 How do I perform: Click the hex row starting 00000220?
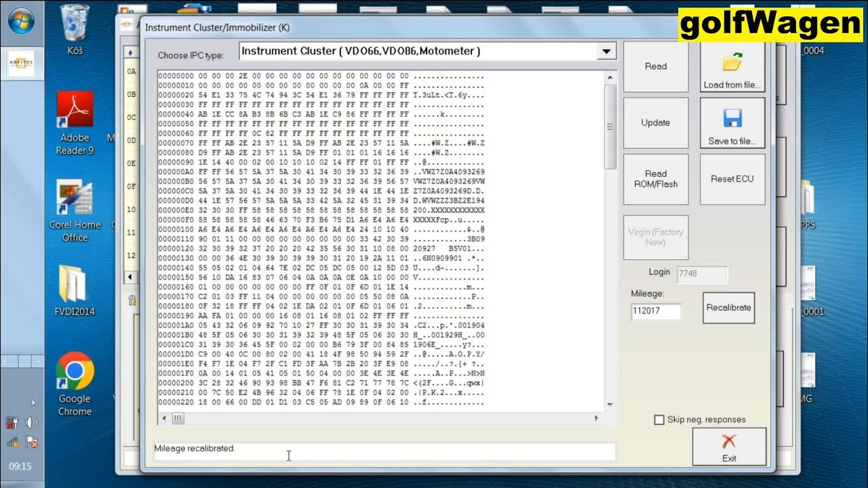[321, 403]
